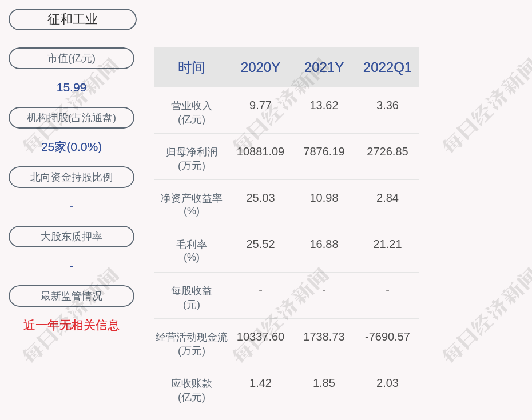This screenshot has width=532, height=420.
Task: Click net profit value 2726.85
Action: coord(387,151)
